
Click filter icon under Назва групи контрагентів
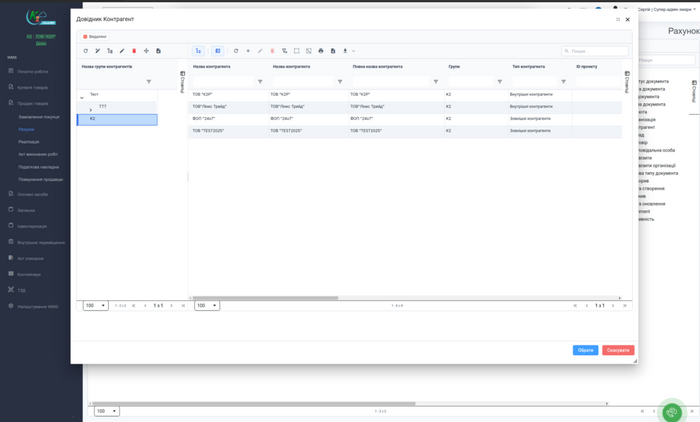[149, 82]
